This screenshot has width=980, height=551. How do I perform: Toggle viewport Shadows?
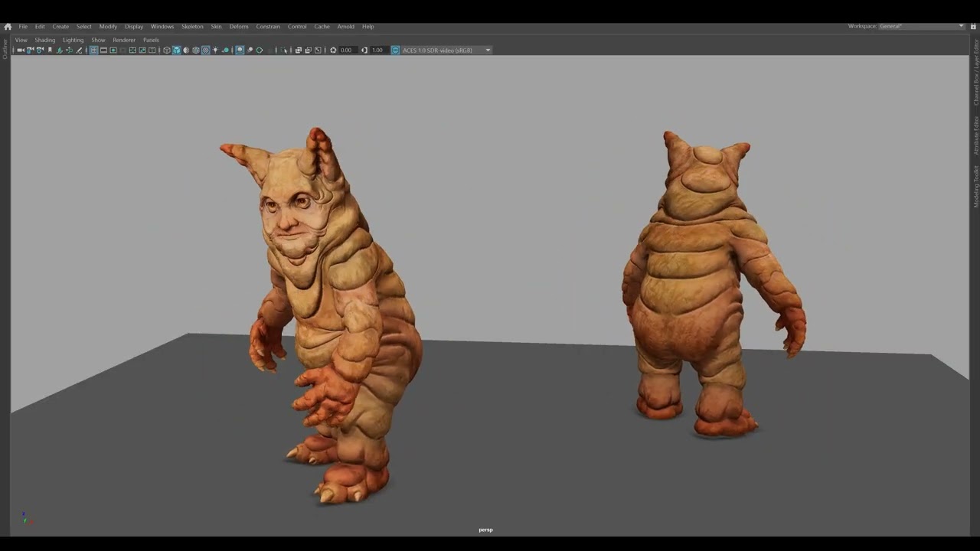click(x=225, y=51)
